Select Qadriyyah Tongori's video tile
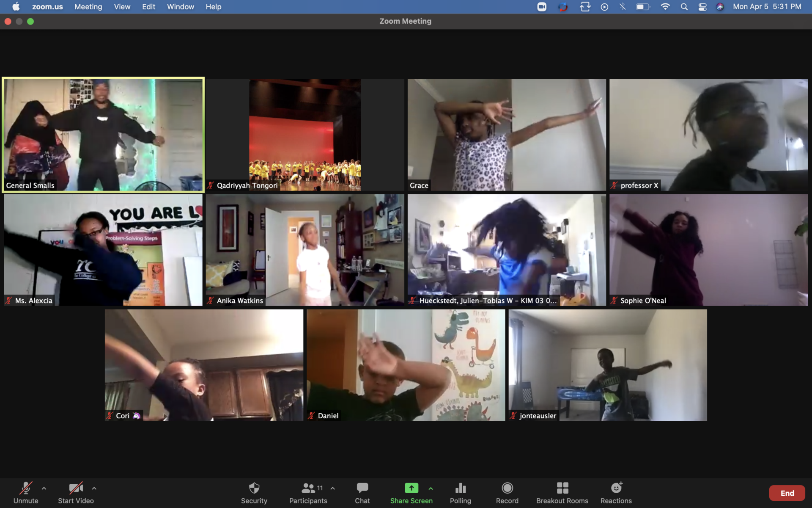This screenshot has width=812, height=508. click(x=305, y=135)
